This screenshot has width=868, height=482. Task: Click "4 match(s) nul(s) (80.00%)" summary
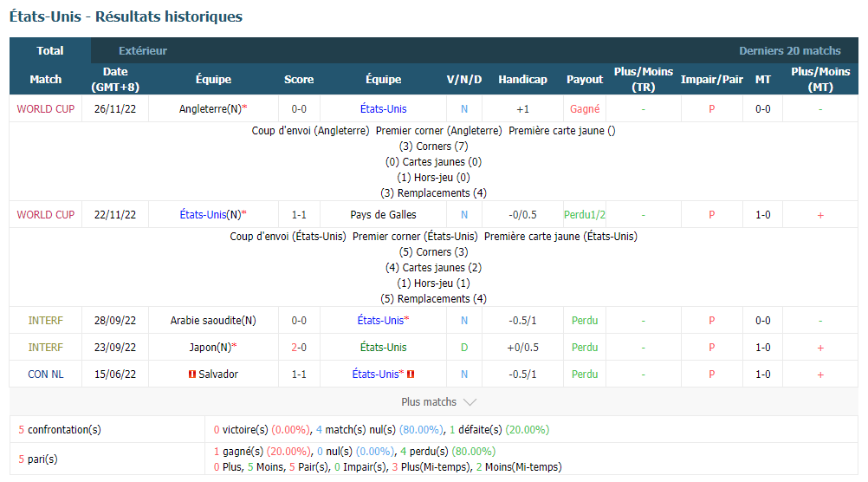click(x=379, y=430)
